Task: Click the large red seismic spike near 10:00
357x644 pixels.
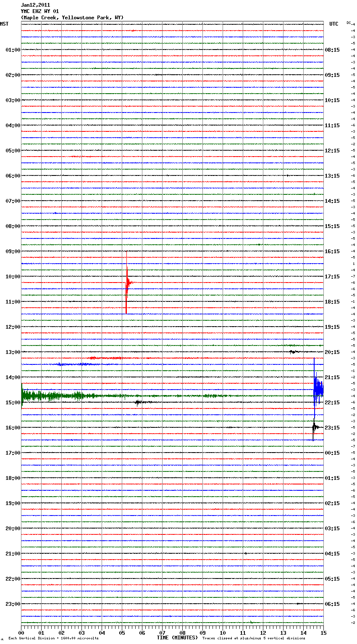Action: pos(127,283)
